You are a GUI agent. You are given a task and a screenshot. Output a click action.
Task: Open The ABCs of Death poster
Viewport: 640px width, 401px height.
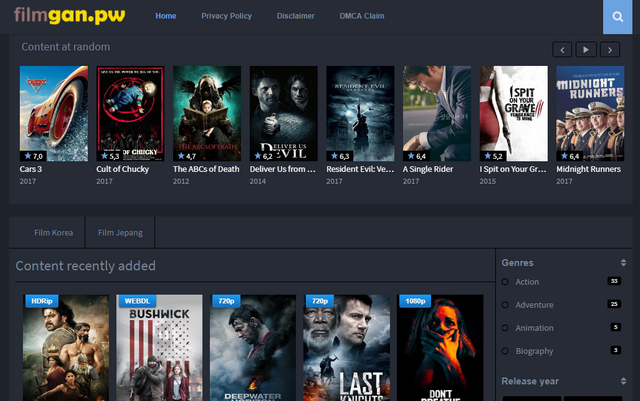pos(207,114)
